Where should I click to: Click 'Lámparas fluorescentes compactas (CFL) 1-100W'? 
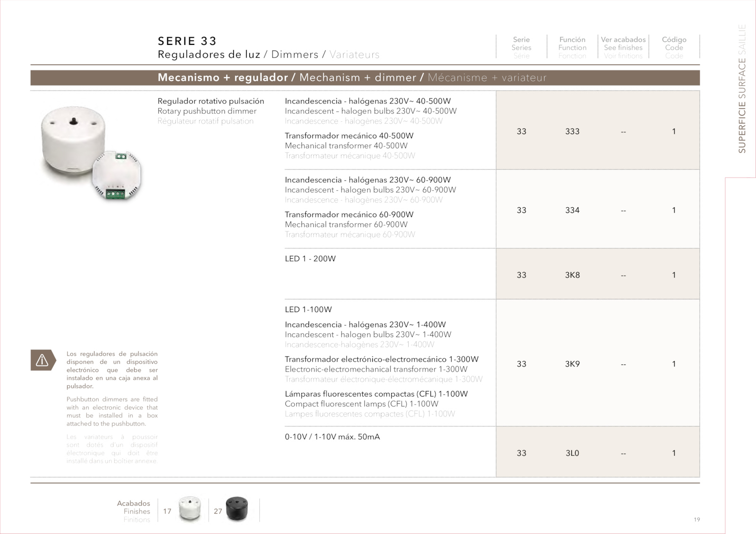tap(376, 394)
